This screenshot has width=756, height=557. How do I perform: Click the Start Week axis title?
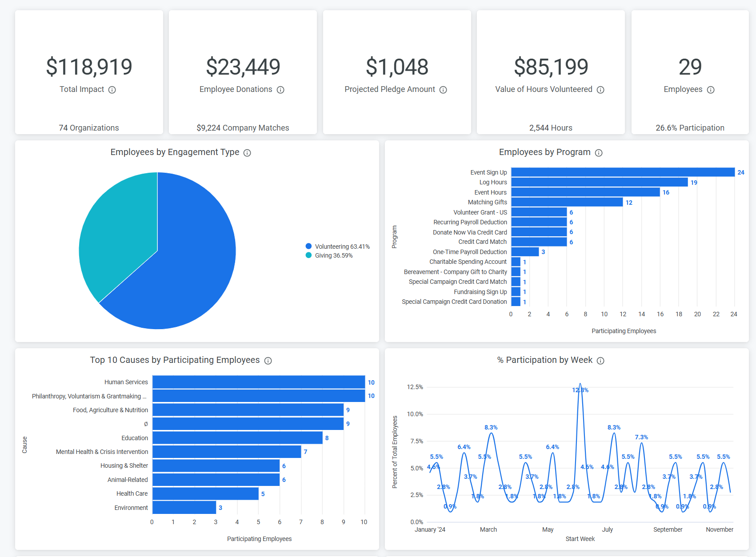coord(580,539)
